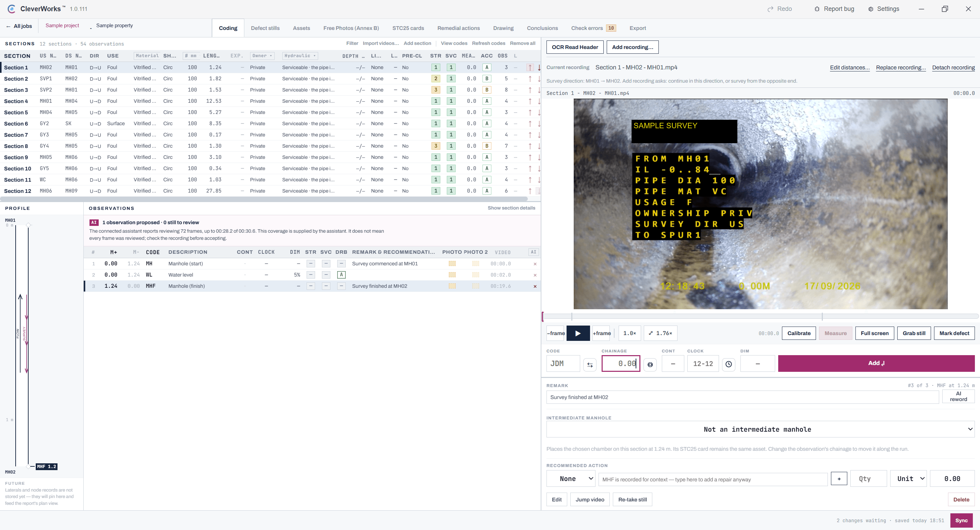This screenshot has width=980, height=530.
Task: Open the STC25 cards tab
Action: (408, 28)
